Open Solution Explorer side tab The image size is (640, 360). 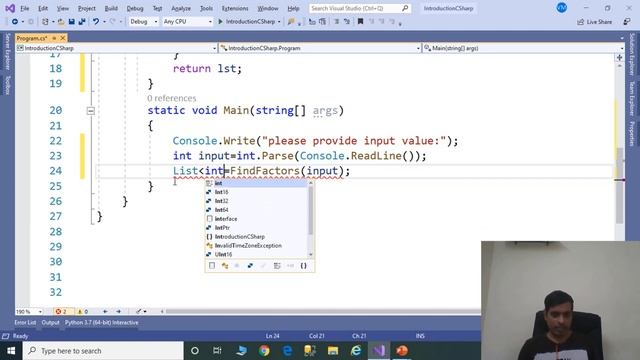click(x=632, y=55)
